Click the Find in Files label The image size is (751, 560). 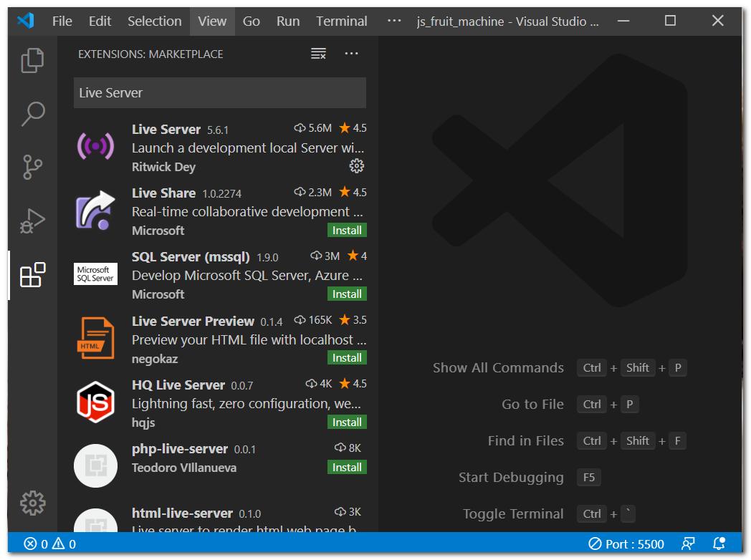point(525,441)
